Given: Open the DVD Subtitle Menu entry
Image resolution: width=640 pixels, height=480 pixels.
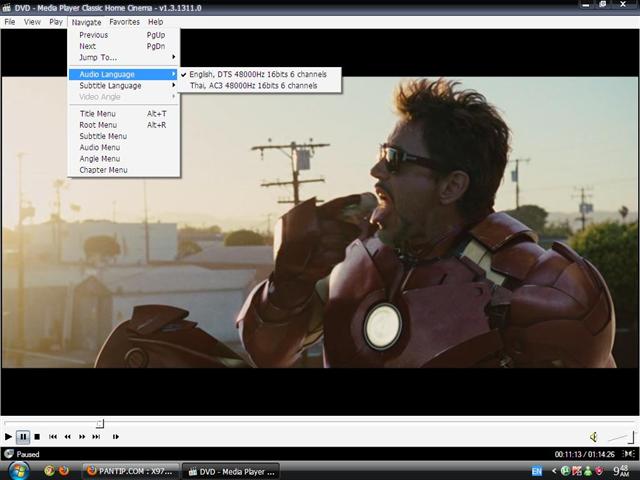Looking at the screenshot, I should click(124, 136).
